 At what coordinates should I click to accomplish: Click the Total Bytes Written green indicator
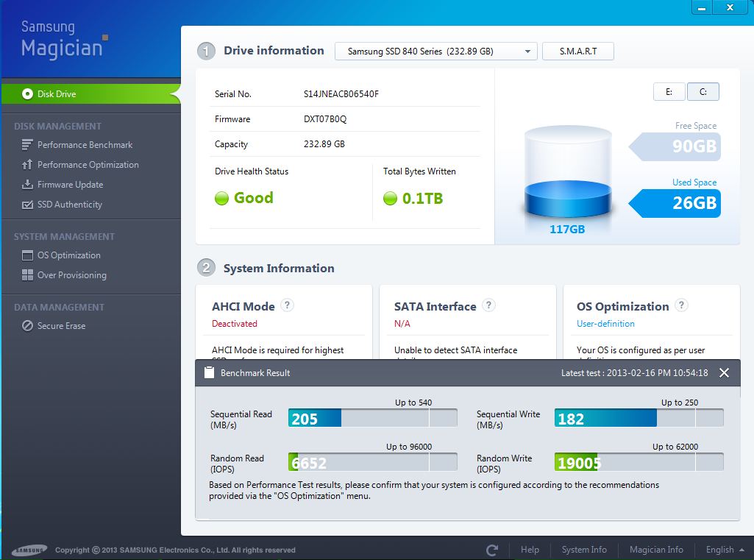(x=390, y=198)
